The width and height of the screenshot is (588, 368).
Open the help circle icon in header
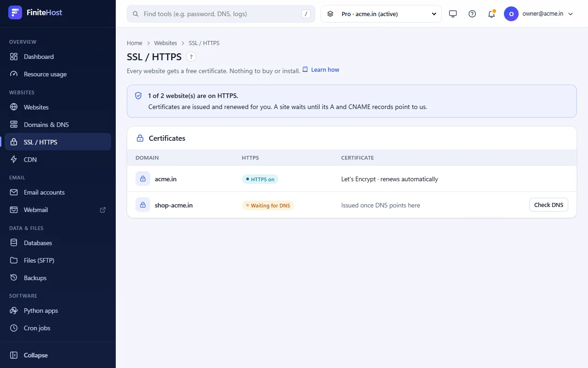(x=472, y=14)
